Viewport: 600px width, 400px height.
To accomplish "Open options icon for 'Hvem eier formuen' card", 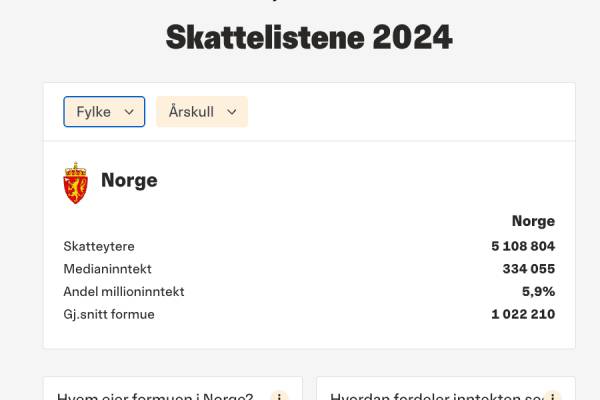I will [x=280, y=397].
